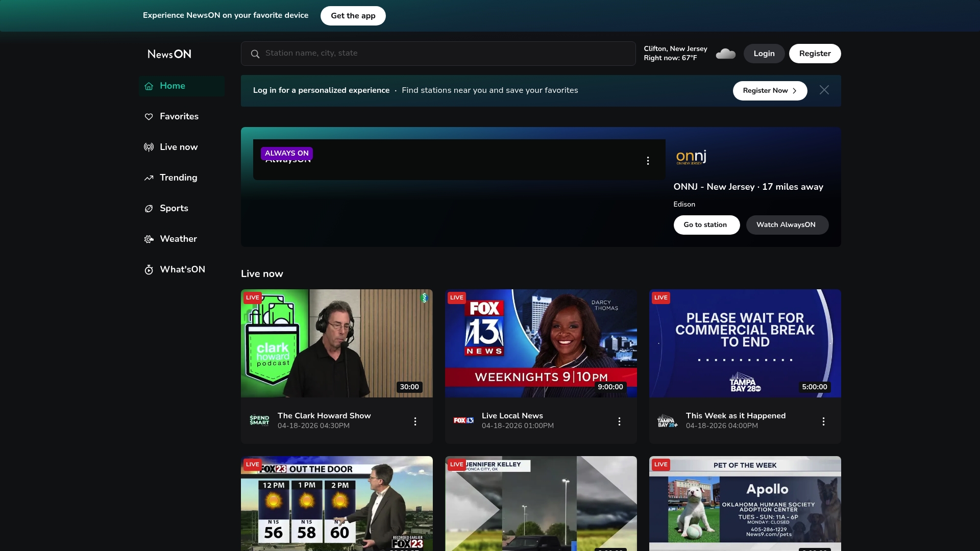Open the Sports section
Image resolution: width=980 pixels, height=551 pixels.
(181, 209)
